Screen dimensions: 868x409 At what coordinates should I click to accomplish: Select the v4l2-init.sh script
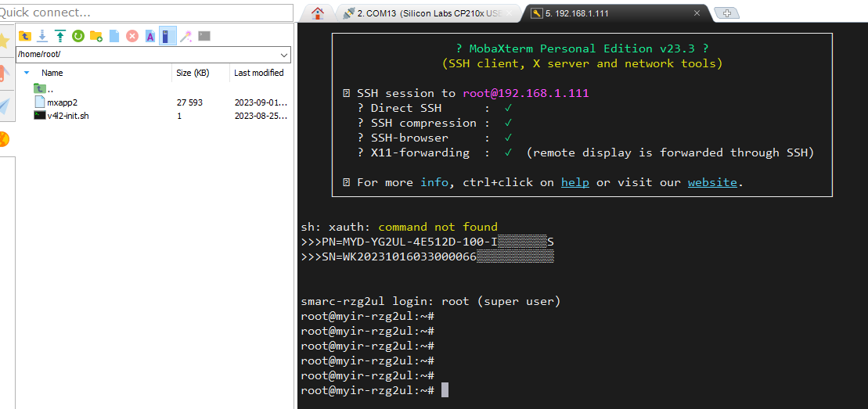[61, 116]
